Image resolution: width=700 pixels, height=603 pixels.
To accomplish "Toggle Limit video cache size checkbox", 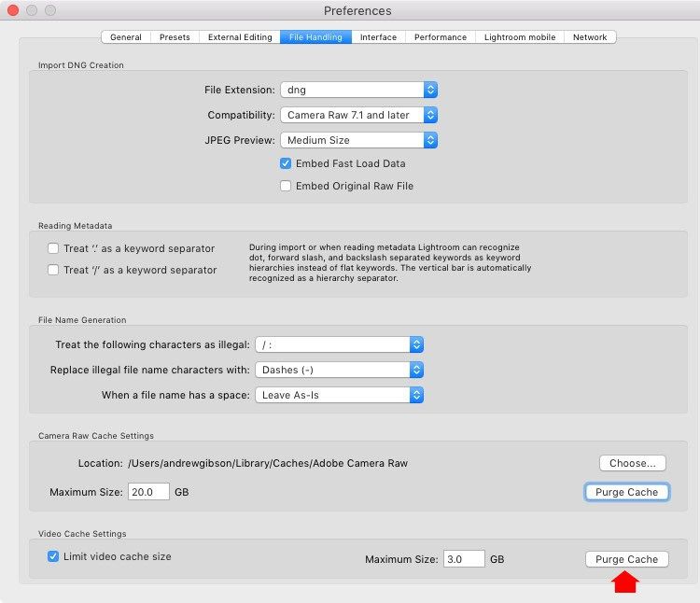I will (53, 556).
